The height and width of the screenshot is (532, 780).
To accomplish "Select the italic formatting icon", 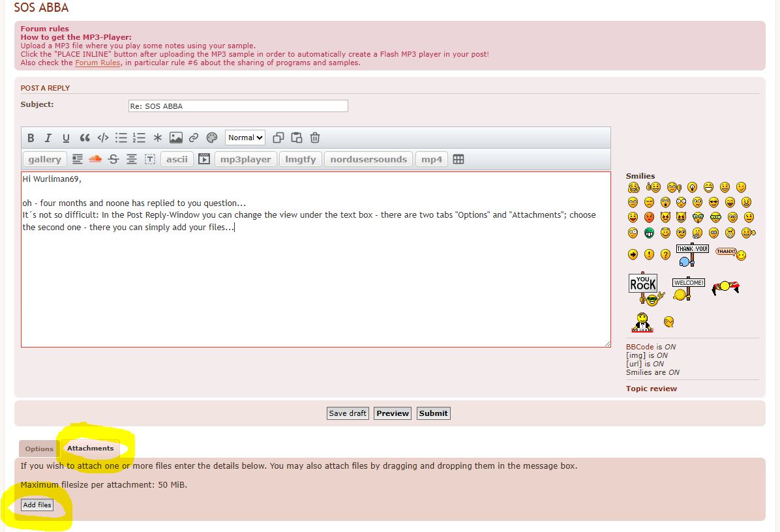I will 48,138.
